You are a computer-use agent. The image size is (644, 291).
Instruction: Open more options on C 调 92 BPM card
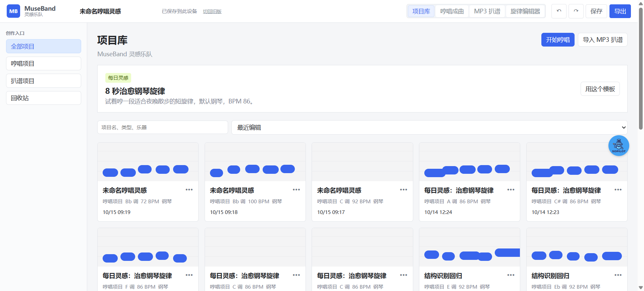coord(404,190)
